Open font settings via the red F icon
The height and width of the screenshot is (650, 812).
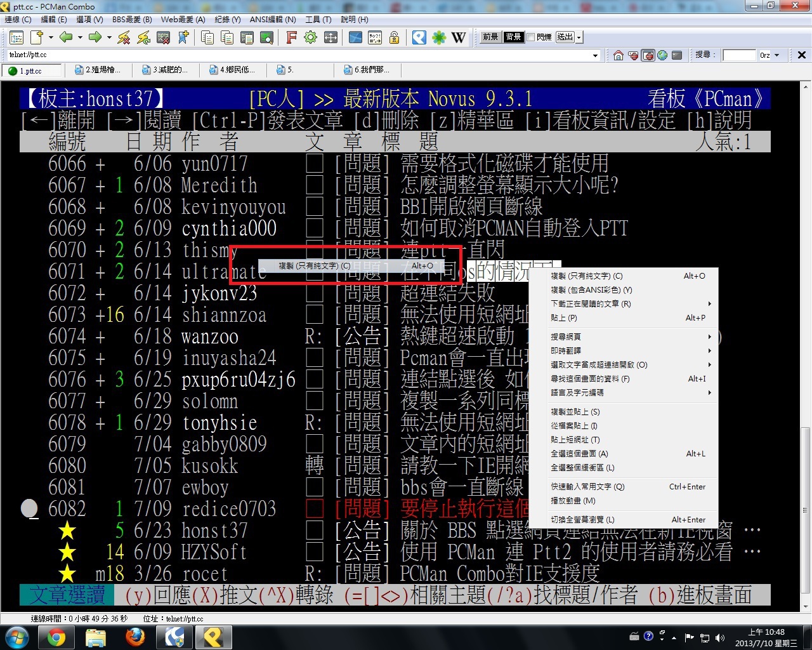click(x=291, y=38)
